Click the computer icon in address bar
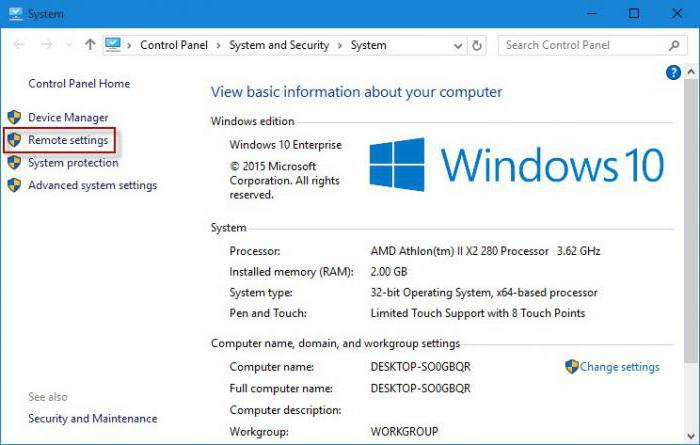Image resolution: width=700 pixels, height=445 pixels. click(x=113, y=45)
